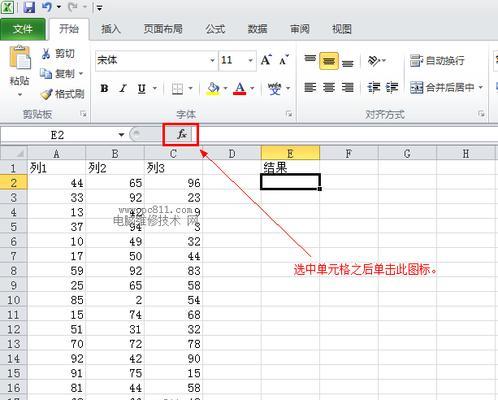
Task: Switch to the 页面布局 tab
Action: 163,29
